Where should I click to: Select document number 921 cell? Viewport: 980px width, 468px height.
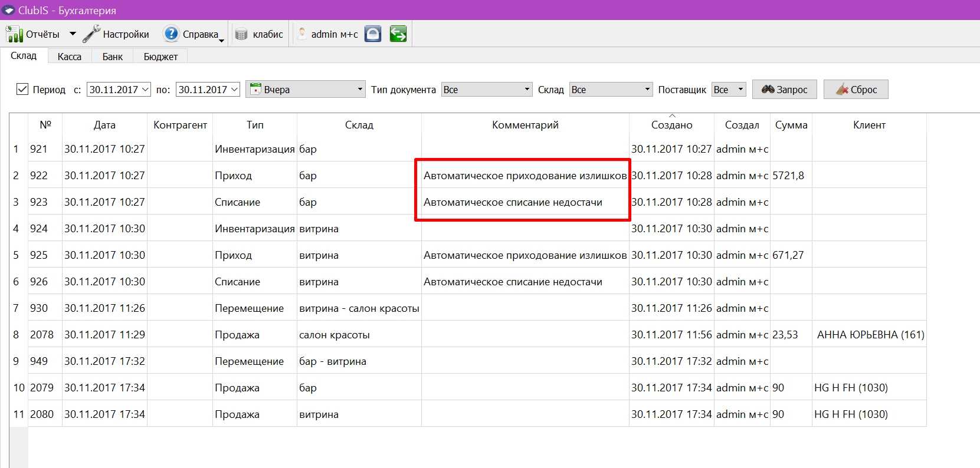45,149
